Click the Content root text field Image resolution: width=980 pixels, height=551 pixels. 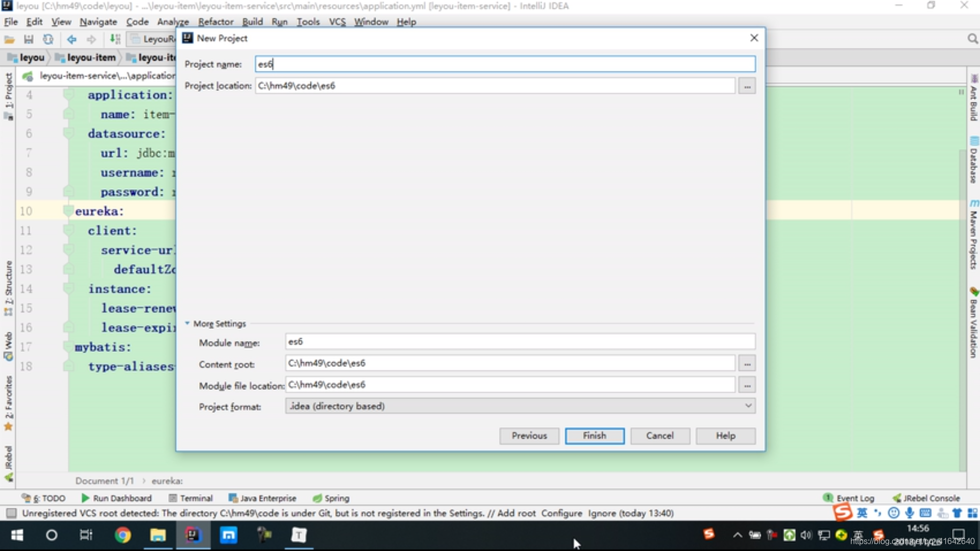click(510, 363)
